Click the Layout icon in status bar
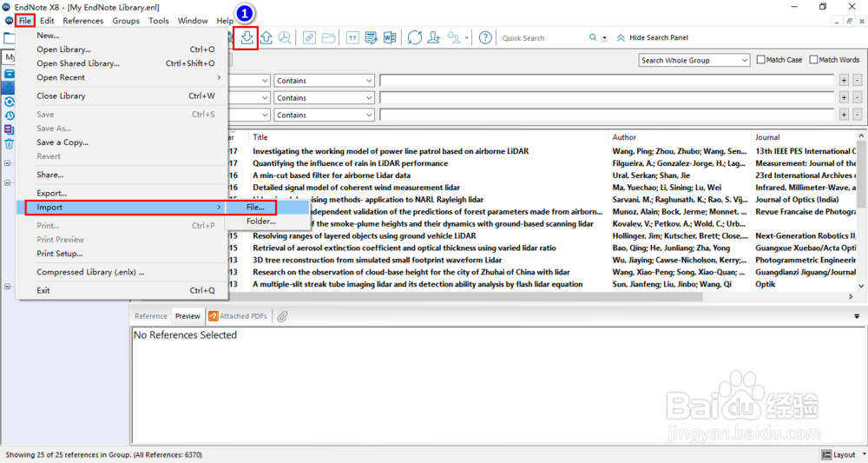Screen dimensions: 868x463 coord(826,454)
